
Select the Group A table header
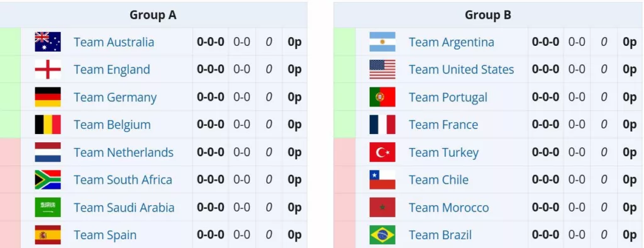(x=153, y=15)
